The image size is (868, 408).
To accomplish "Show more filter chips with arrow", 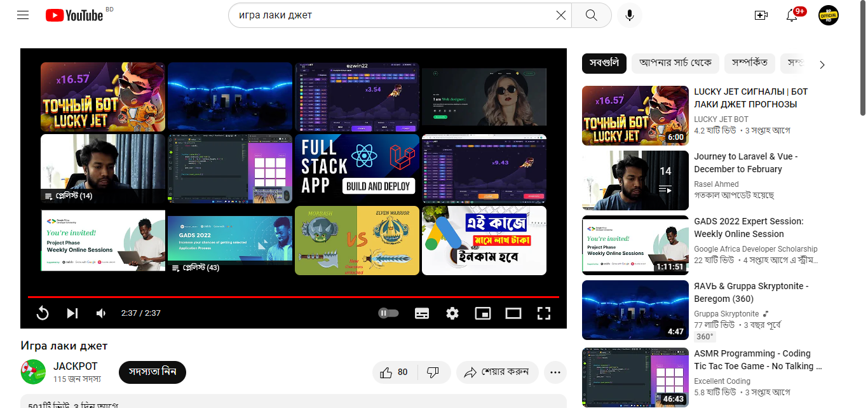I will pos(822,64).
